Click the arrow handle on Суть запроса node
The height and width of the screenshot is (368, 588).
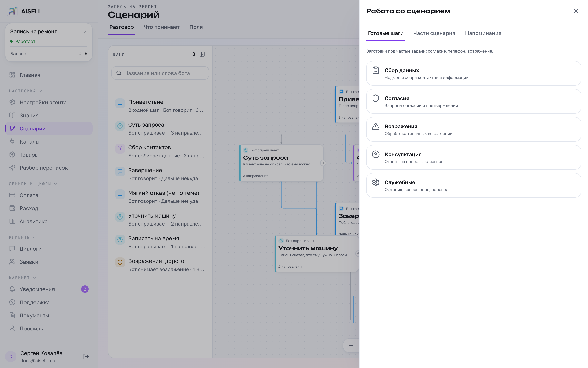pos(323,163)
